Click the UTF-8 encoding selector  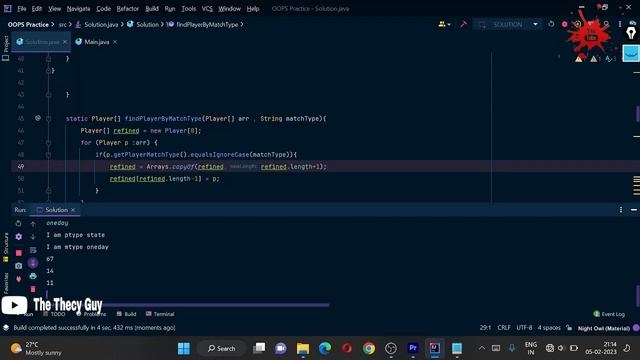tap(524, 328)
